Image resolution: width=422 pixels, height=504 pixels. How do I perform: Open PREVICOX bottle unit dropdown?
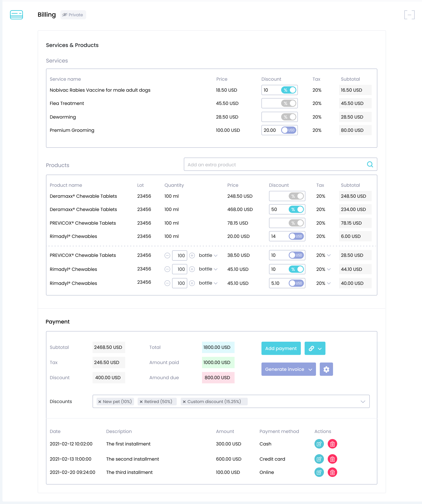(208, 255)
